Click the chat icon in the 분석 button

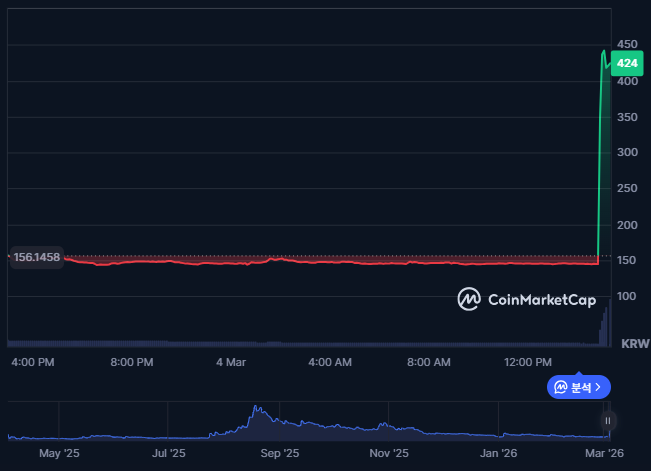[x=561, y=387]
